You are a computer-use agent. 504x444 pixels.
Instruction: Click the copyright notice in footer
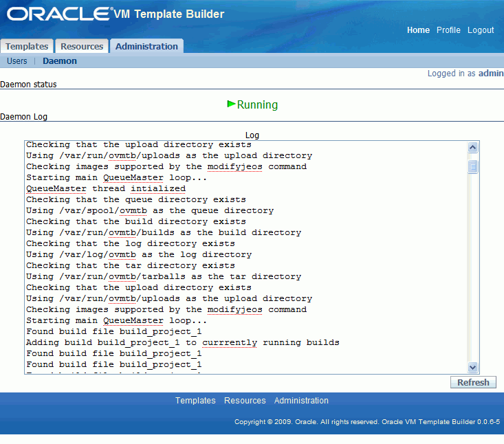367,422
